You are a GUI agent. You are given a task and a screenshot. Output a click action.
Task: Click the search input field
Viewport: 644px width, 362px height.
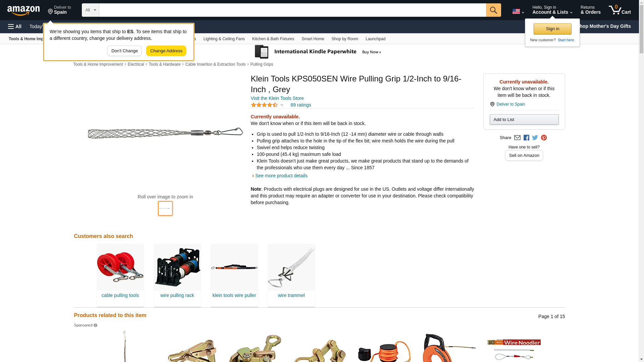coord(292,10)
